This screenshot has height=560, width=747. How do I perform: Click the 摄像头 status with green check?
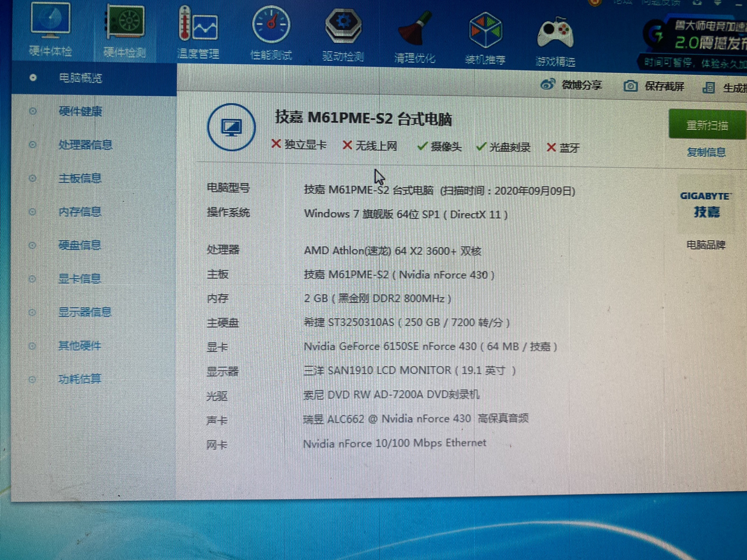point(439,147)
